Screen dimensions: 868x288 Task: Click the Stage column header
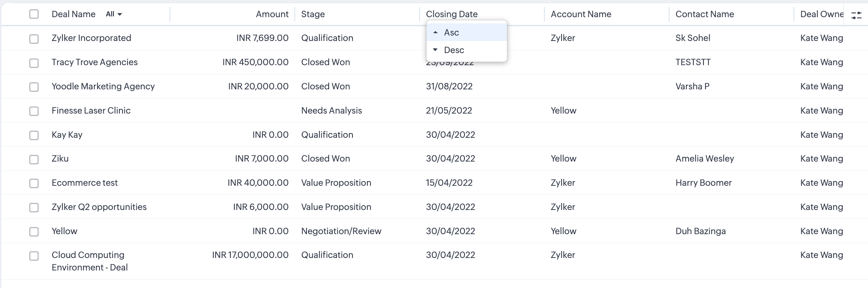pos(313,14)
